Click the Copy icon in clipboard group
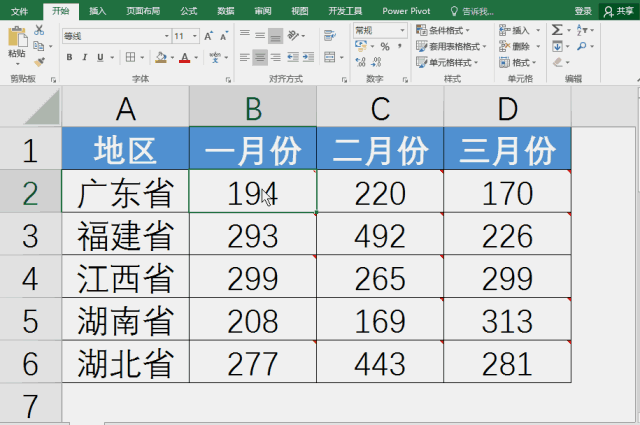 pos(39,46)
